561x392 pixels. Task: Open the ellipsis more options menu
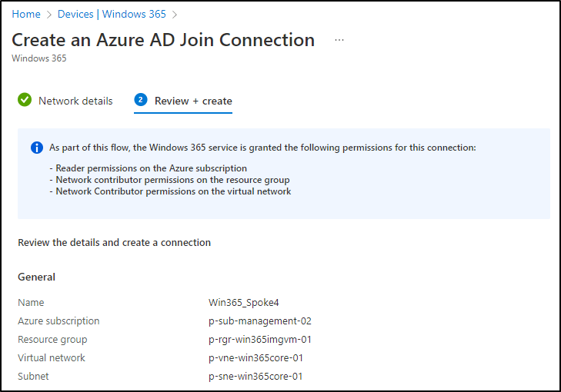(x=339, y=40)
